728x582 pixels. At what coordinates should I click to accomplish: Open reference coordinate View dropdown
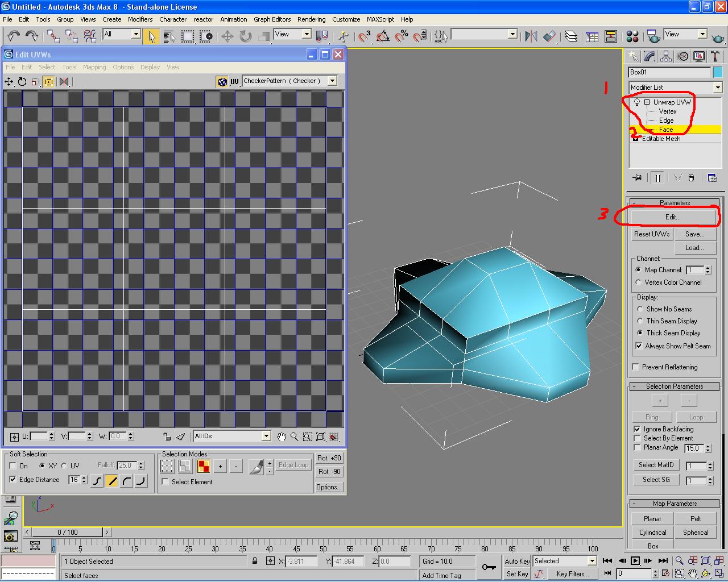[307, 34]
